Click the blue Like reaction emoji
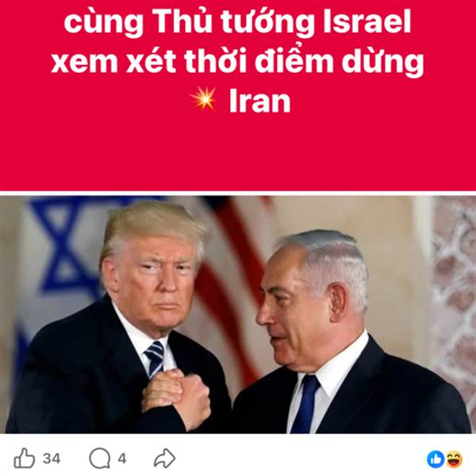 pyautogui.click(x=436, y=459)
